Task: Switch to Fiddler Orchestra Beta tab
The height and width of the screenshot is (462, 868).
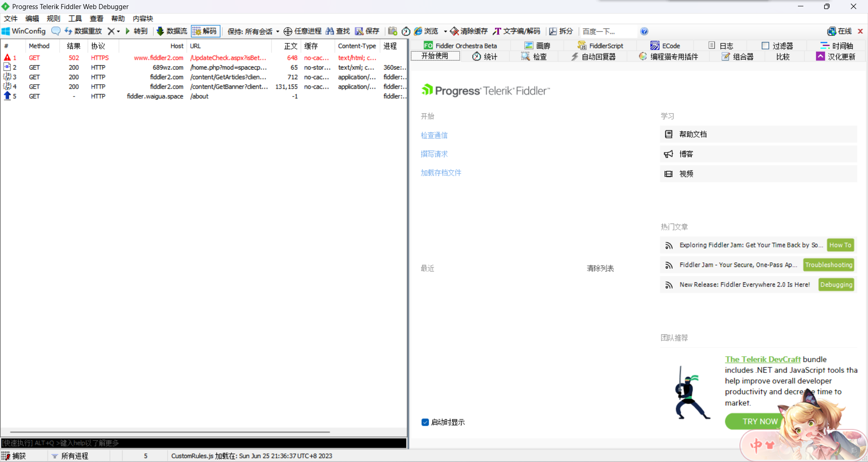Action: 460,46
